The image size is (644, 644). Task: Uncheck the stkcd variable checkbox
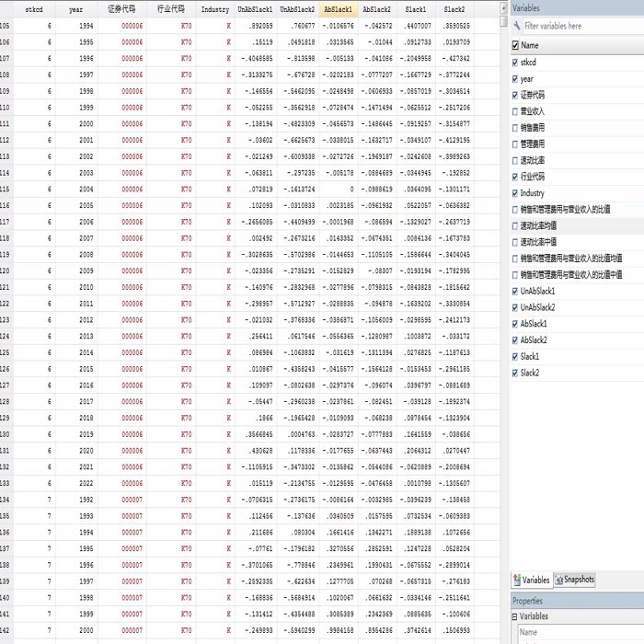tap(515, 63)
